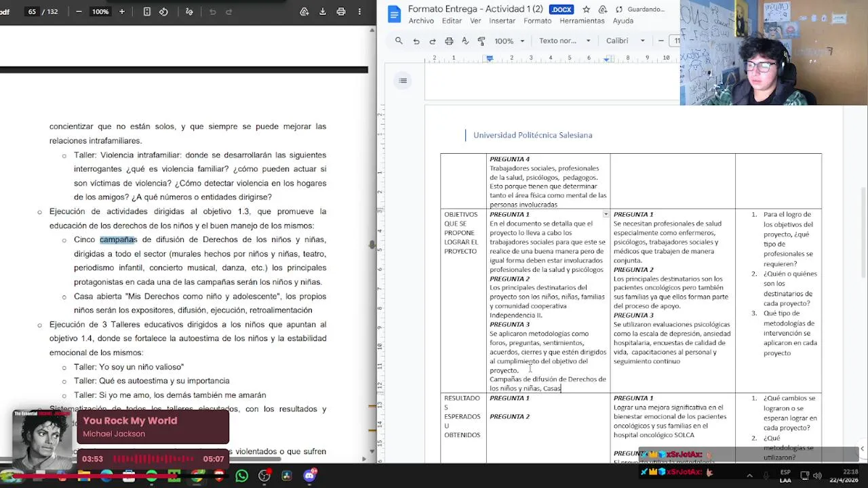Print the Google Docs document
The image size is (868, 488).
pos(449,41)
